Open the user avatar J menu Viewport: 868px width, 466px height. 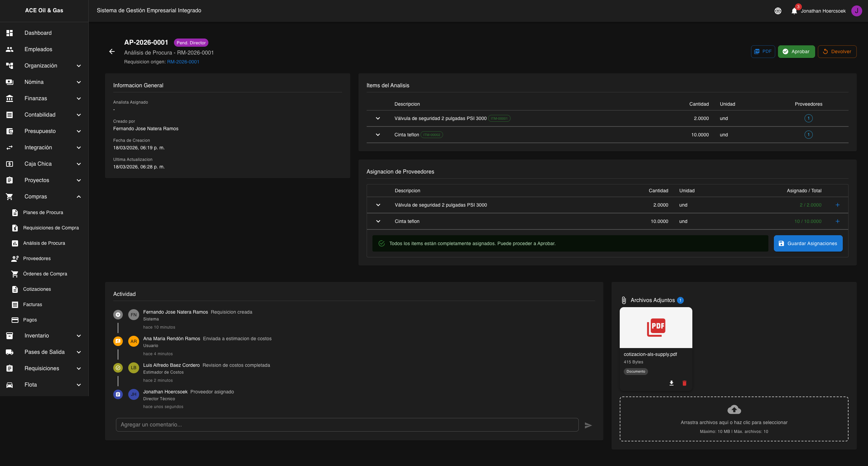pos(856,11)
